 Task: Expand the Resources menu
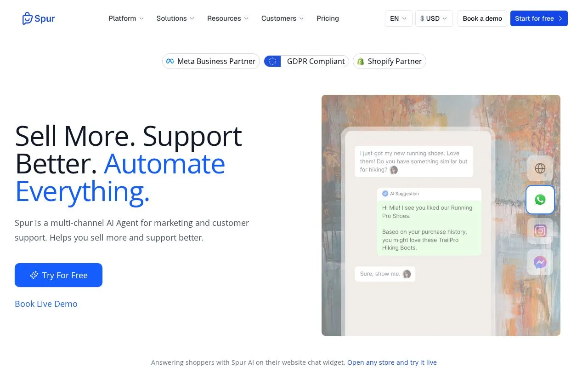pyautogui.click(x=228, y=18)
